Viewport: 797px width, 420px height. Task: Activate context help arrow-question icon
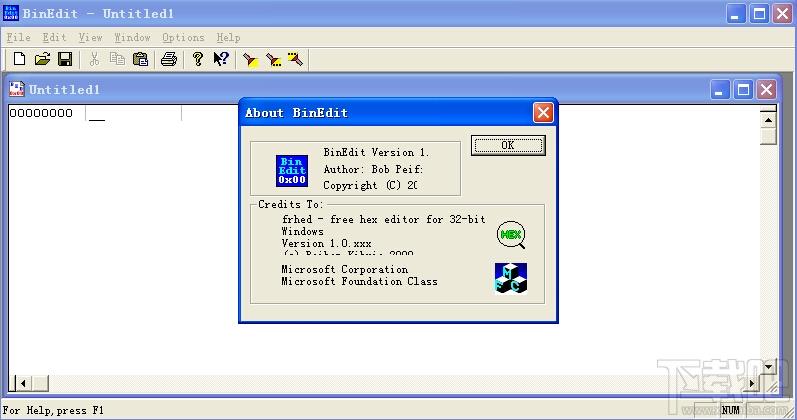click(221, 59)
